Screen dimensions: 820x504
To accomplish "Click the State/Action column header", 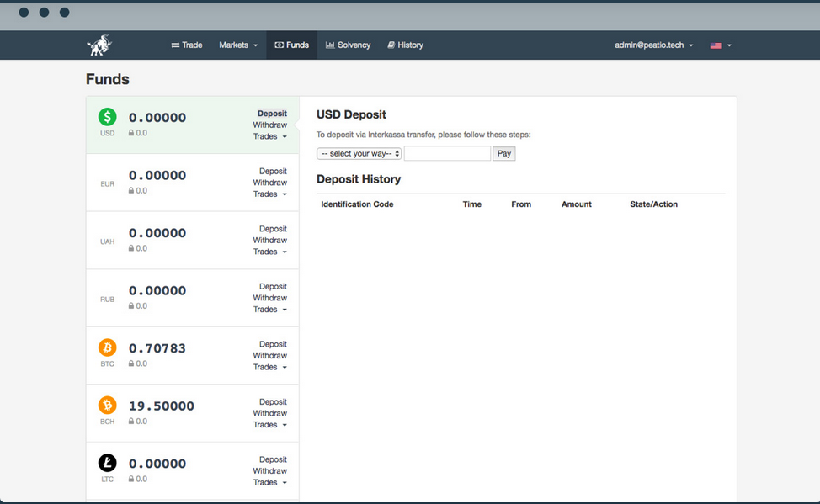I will 653,204.
